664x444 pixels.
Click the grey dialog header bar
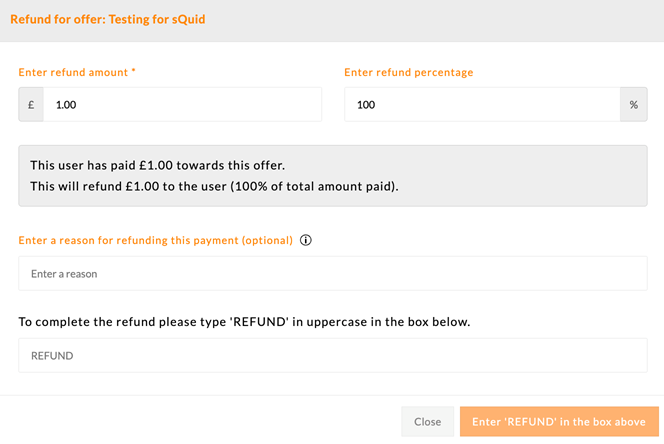point(332,21)
